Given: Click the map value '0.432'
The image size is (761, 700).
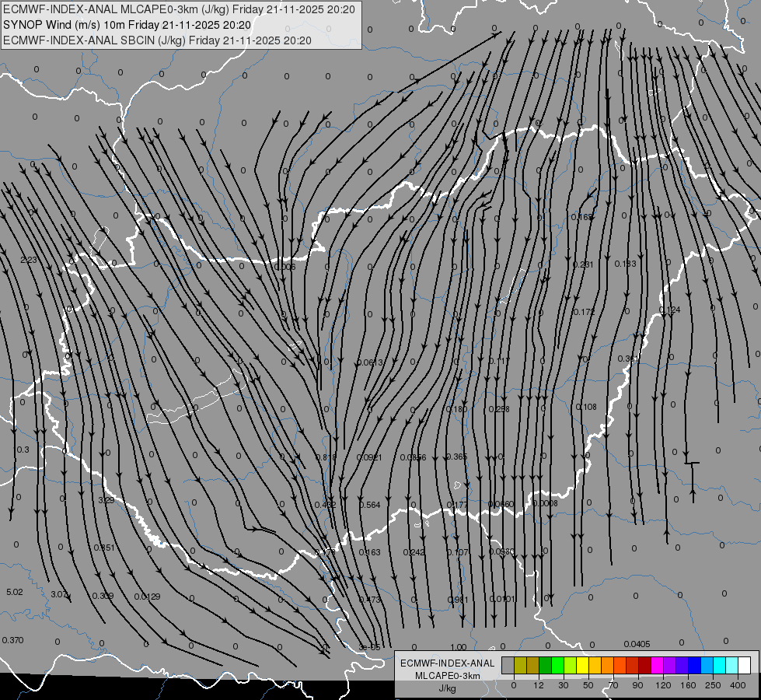Looking at the screenshot, I should click(x=325, y=506).
